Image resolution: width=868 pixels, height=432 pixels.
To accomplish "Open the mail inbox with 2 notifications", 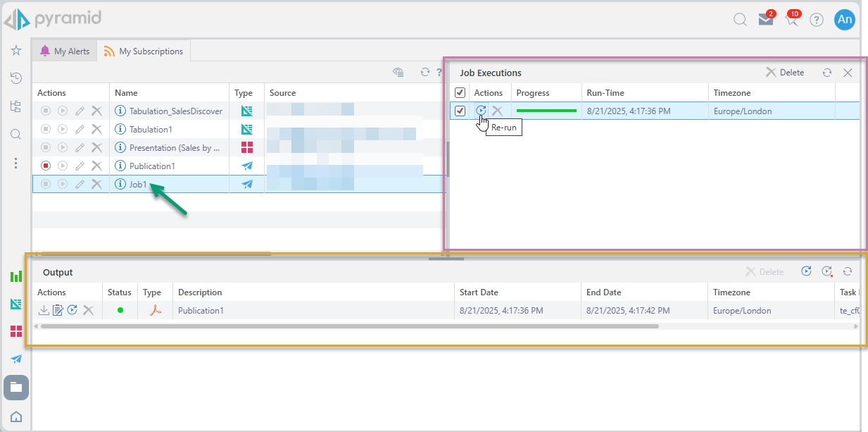I will click(x=765, y=20).
